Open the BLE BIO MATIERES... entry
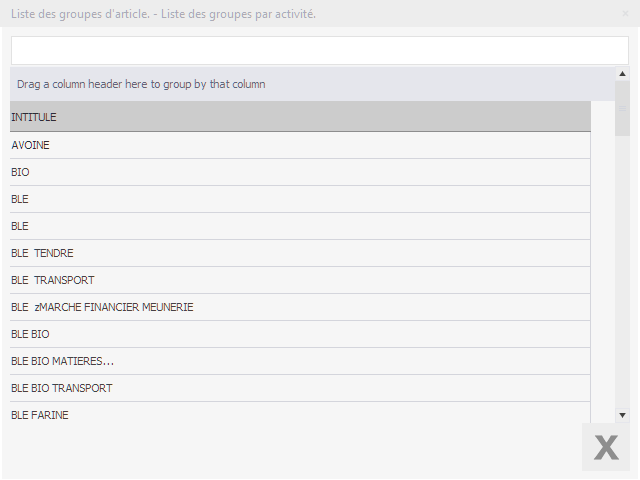Screen dimensions: 640x480 pos(300,361)
